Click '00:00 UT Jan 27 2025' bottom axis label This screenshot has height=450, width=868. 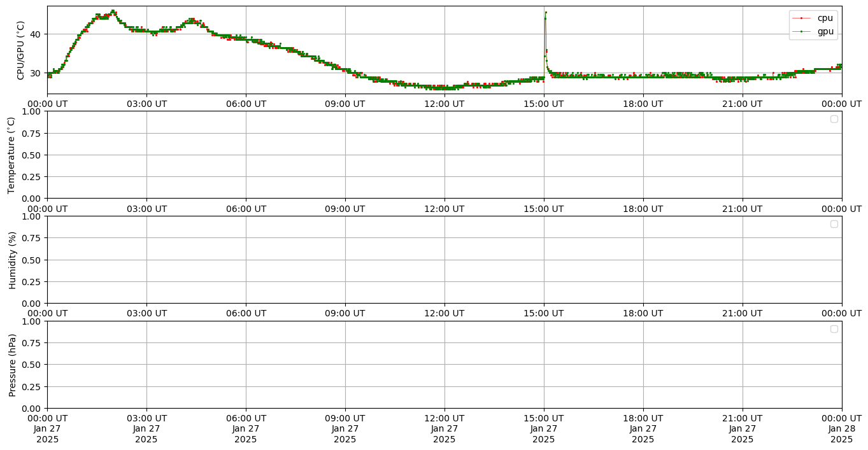(x=47, y=428)
